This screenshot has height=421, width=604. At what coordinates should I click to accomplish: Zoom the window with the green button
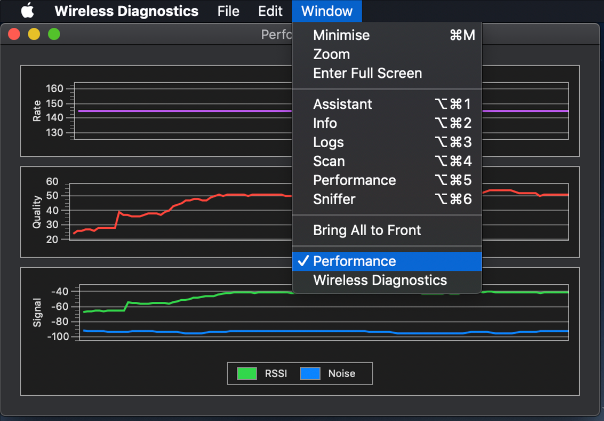click(x=54, y=34)
